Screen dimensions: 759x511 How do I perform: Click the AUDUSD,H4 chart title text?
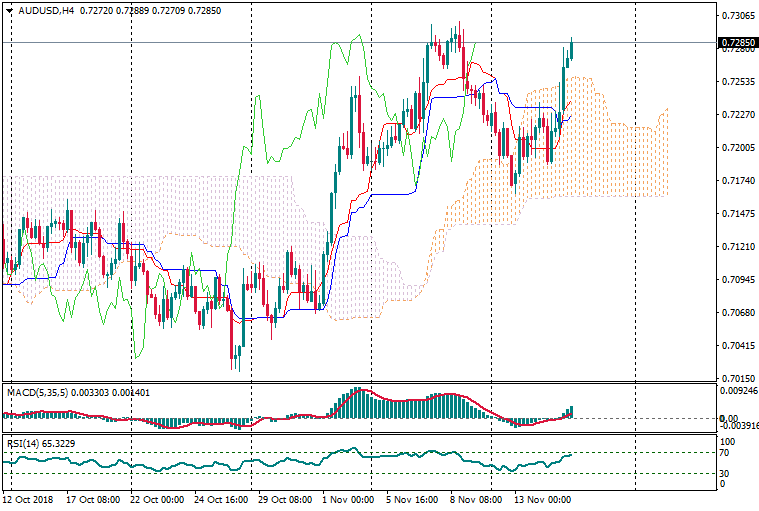pos(45,12)
